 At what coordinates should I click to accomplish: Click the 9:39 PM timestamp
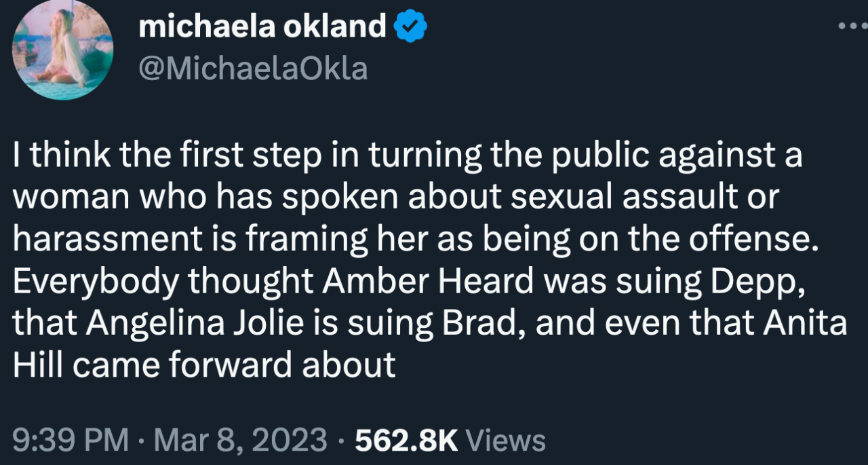click(x=71, y=440)
